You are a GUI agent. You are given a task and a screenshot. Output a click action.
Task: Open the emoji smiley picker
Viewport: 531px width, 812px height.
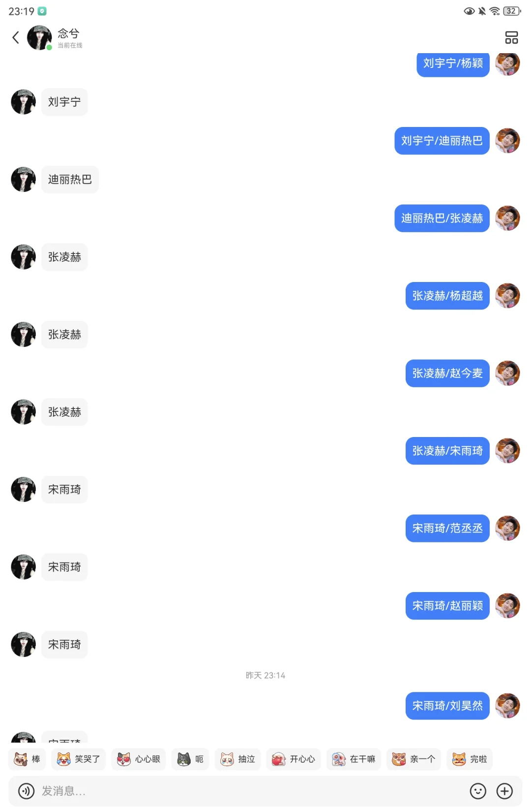pos(478,791)
